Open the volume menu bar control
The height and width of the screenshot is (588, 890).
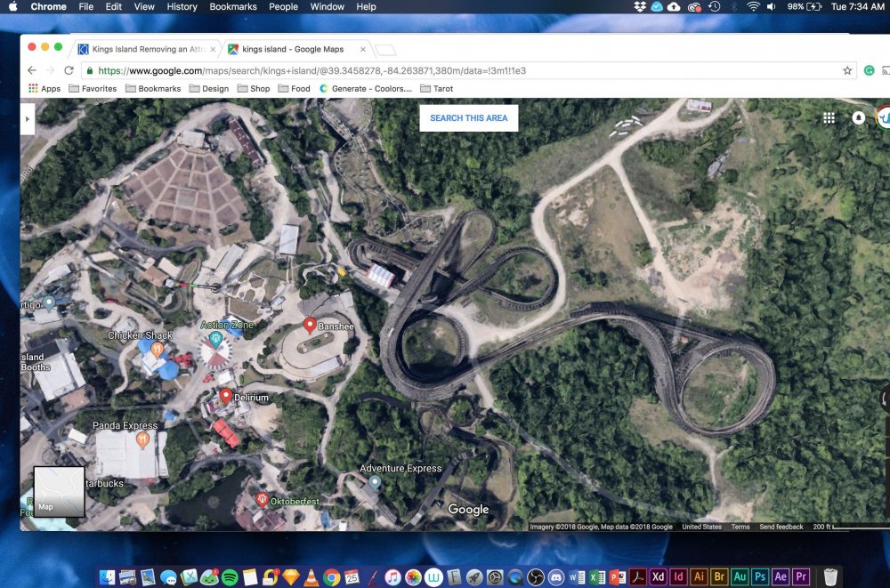point(771,7)
